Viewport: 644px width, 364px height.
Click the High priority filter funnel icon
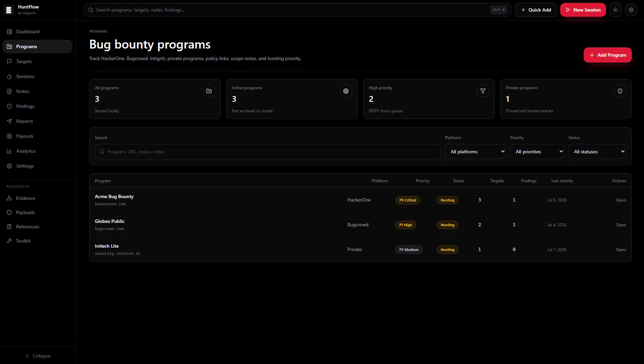pyautogui.click(x=483, y=91)
